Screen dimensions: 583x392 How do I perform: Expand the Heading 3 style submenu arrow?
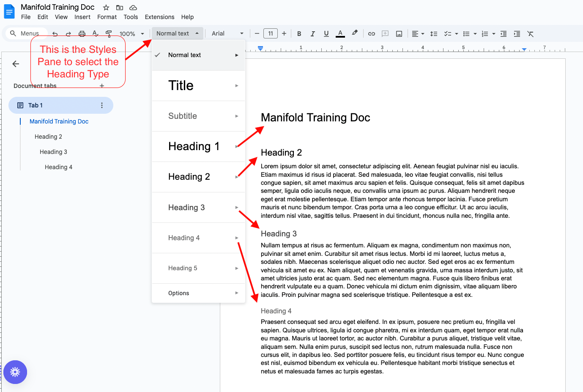237,207
